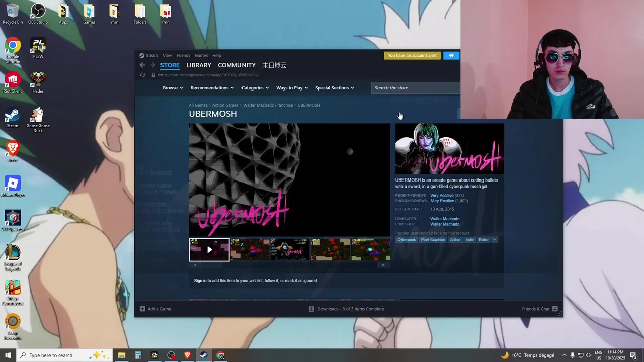Launch Goose Goose Duck shortcut
Viewport: 644px width, 362px height.
pyautogui.click(x=38, y=120)
